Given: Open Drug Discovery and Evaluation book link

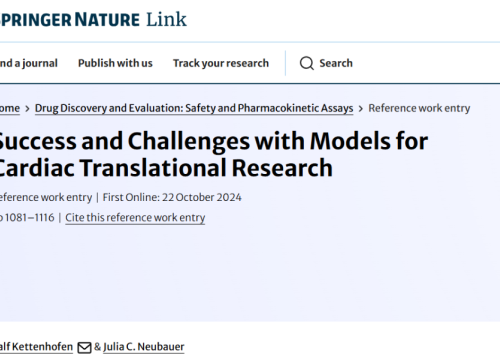Looking at the screenshot, I should 194,108.
